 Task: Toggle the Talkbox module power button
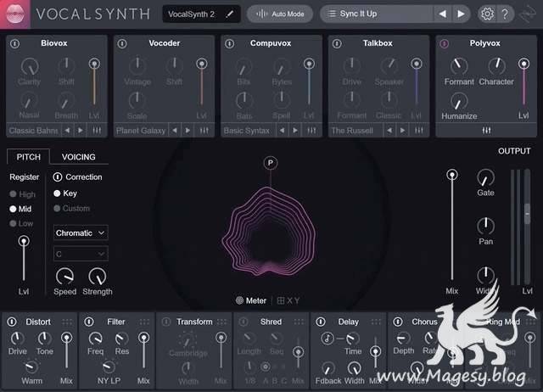pos(337,43)
